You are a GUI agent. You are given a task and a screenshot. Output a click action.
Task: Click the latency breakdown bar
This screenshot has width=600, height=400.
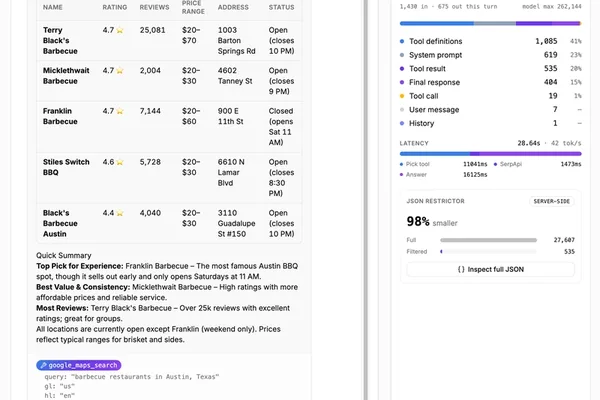click(x=490, y=154)
